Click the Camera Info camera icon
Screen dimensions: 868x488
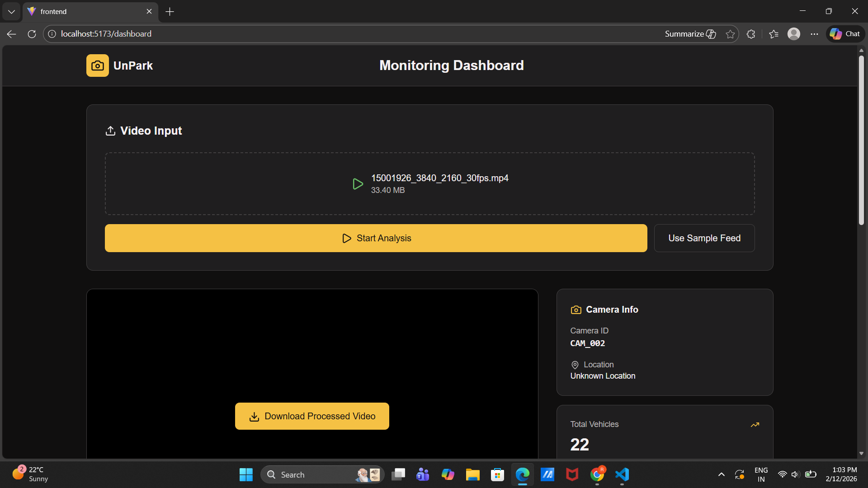(x=576, y=310)
